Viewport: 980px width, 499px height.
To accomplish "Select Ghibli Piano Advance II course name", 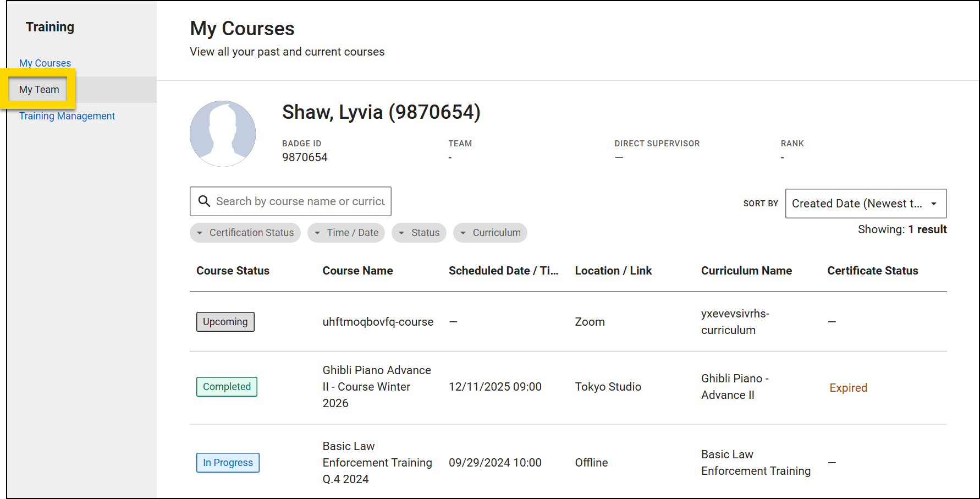I will pos(377,386).
